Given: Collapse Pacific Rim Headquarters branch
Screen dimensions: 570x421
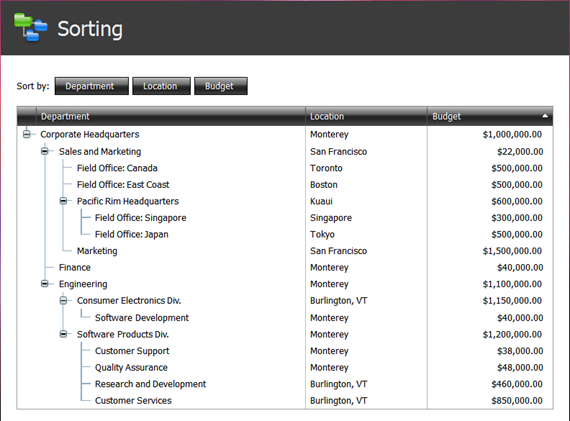Looking at the screenshot, I should pos(63,201).
